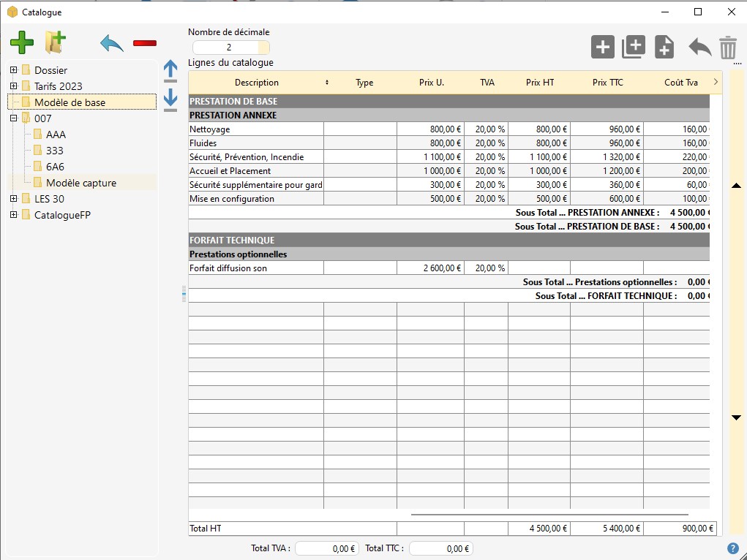Image resolution: width=747 pixels, height=560 pixels.
Task: Select the 6A6 folder in tree
Action: (55, 167)
